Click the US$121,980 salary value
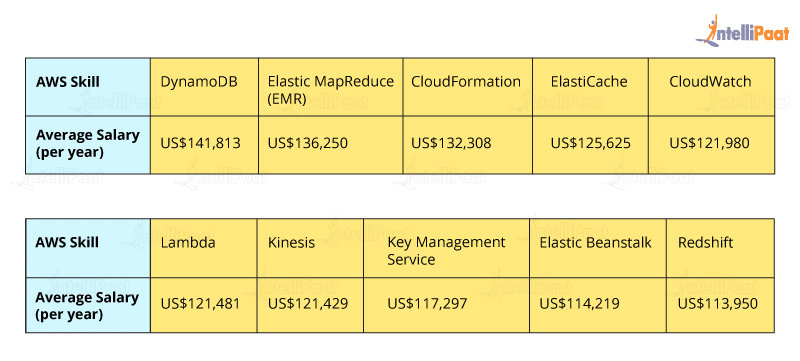Viewport: 800px width, 361px height. coord(709,143)
